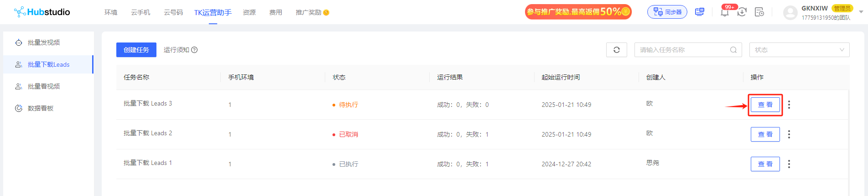This screenshot has height=196, width=868.
Task: Open the notification bell icon
Action: pos(725,12)
